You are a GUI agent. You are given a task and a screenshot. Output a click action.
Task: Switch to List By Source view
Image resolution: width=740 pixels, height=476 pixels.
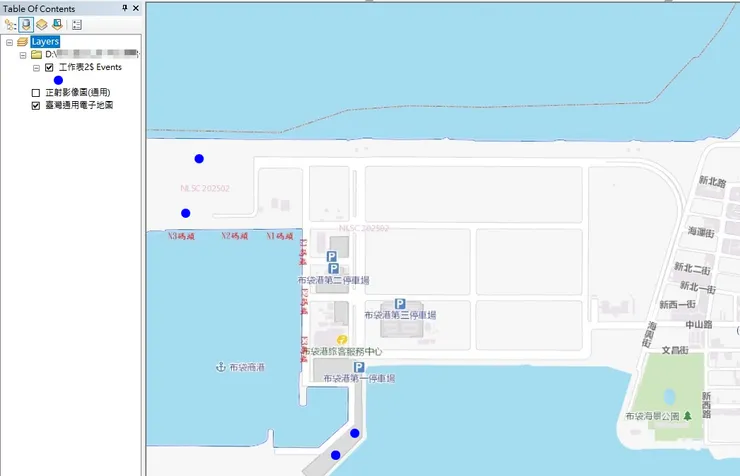tap(26, 25)
